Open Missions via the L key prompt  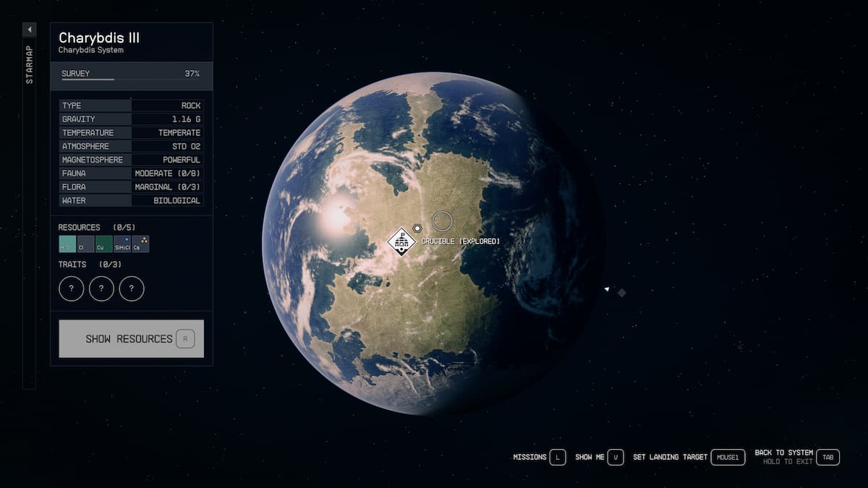[x=557, y=457]
